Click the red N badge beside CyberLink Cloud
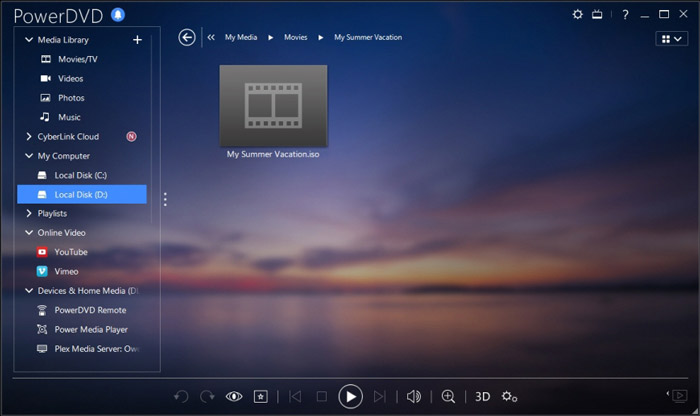 131,137
